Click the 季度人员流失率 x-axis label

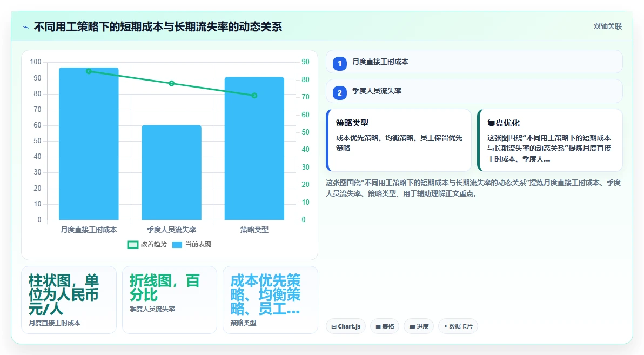[172, 230]
